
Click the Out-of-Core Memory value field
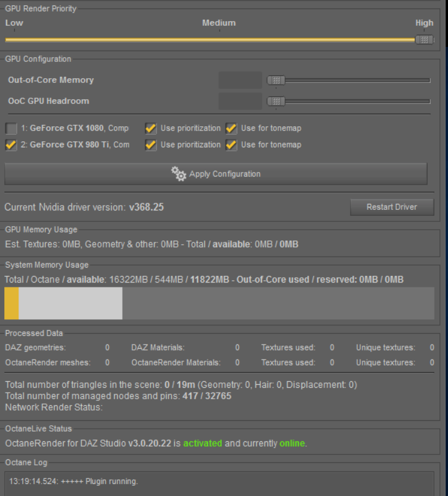pyautogui.click(x=240, y=80)
